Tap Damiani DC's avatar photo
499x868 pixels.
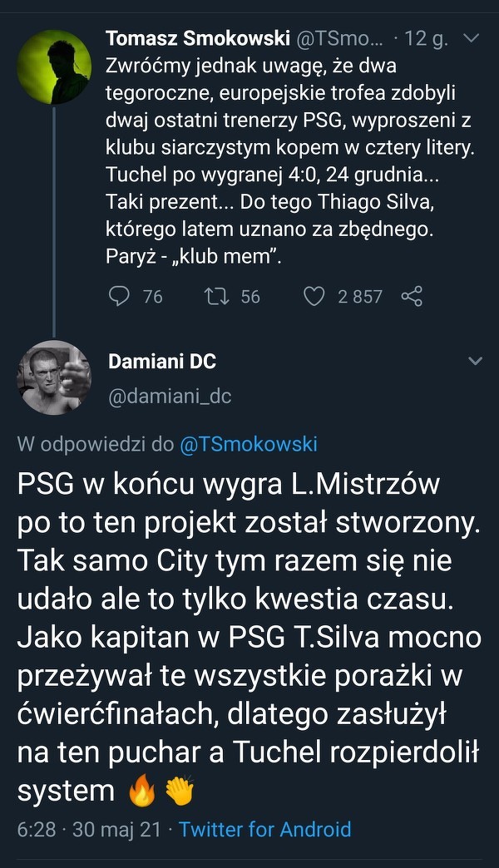pos(54,377)
